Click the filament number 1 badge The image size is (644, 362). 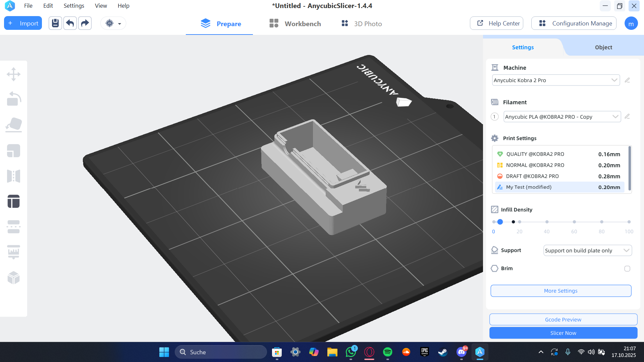tap(494, 117)
